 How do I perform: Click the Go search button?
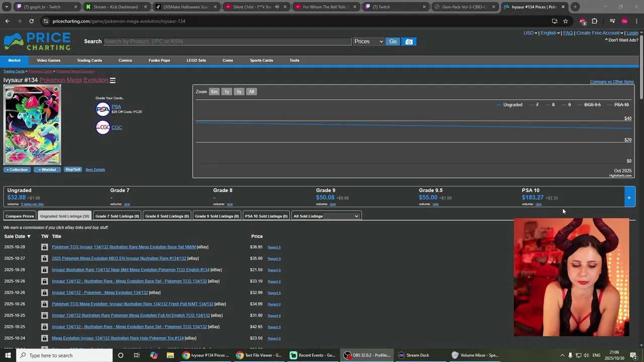tap(392, 42)
